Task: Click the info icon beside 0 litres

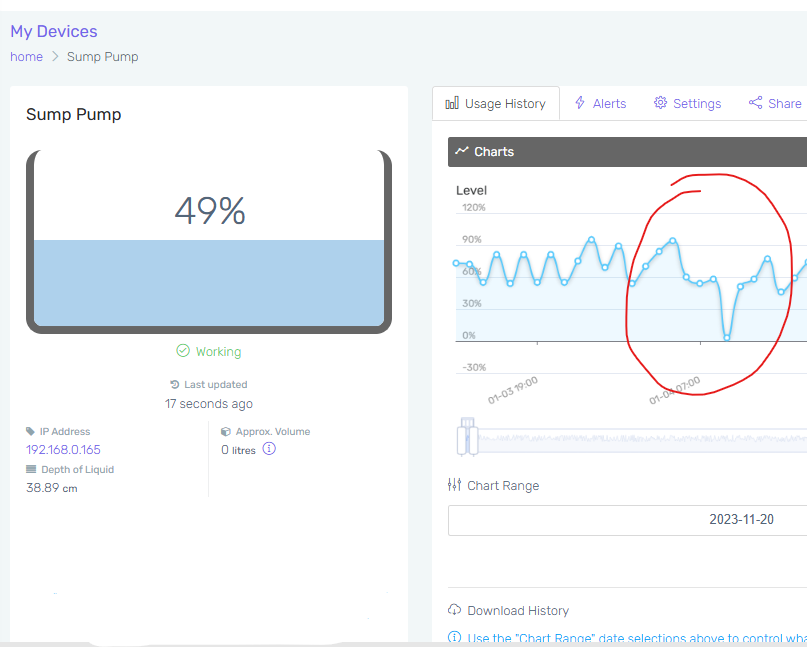Action: point(269,449)
